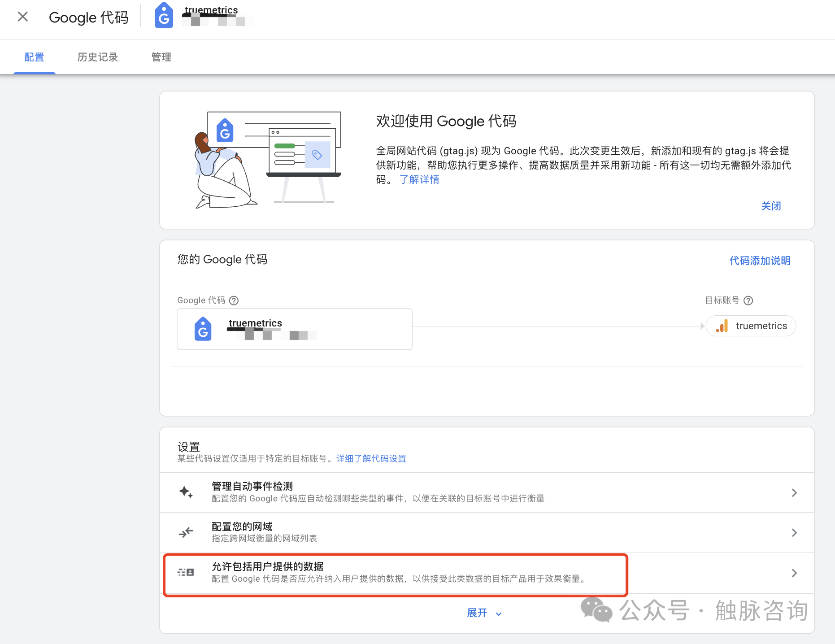Open 代码添加说明 instructions
The image size is (835, 644).
tap(760, 261)
